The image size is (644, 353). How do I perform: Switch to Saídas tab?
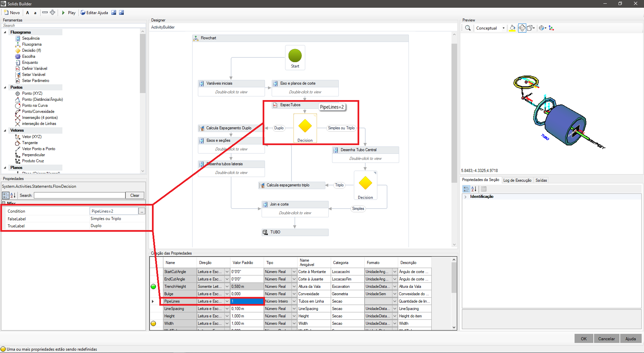pos(541,180)
